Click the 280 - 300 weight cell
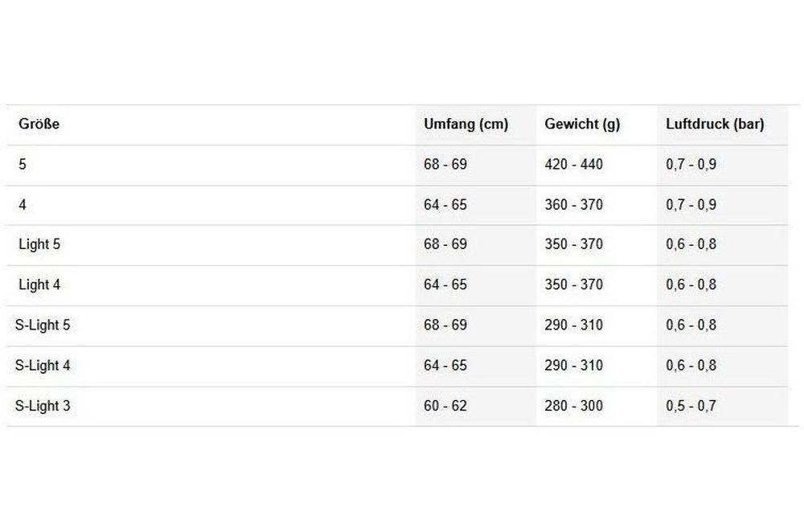 click(x=573, y=406)
